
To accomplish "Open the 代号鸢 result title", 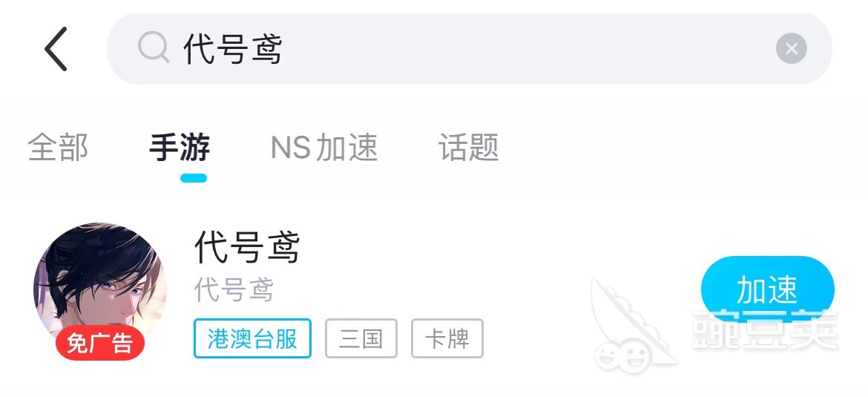I will click(x=247, y=248).
